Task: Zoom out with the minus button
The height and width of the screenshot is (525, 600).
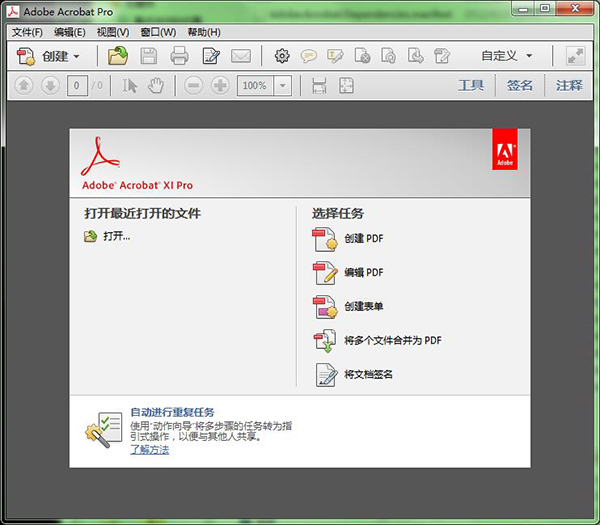Action: click(194, 85)
